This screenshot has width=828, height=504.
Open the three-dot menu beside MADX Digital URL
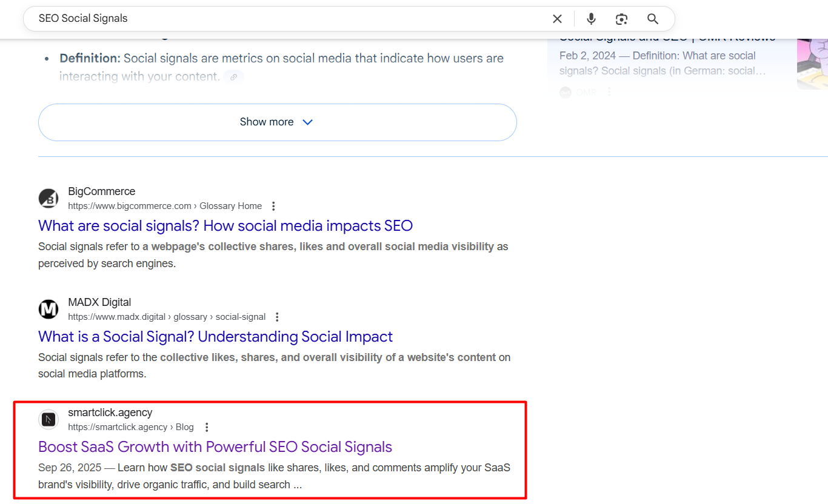click(x=277, y=317)
